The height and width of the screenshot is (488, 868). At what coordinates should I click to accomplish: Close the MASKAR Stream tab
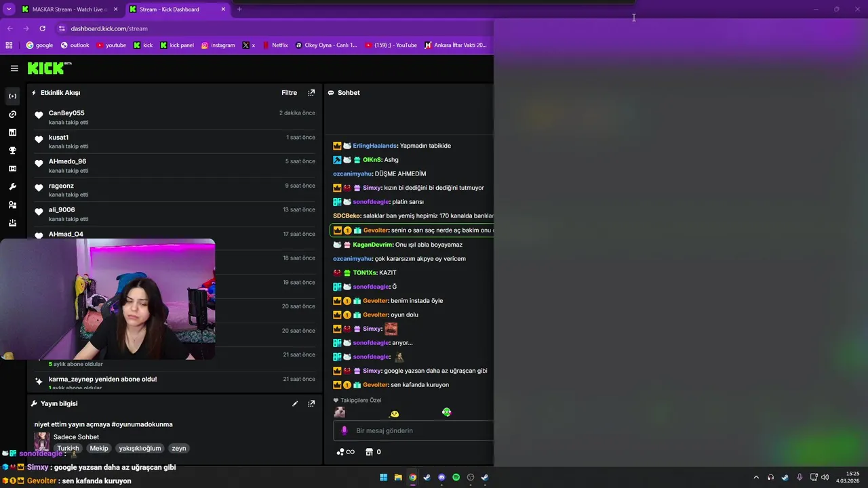point(115,9)
